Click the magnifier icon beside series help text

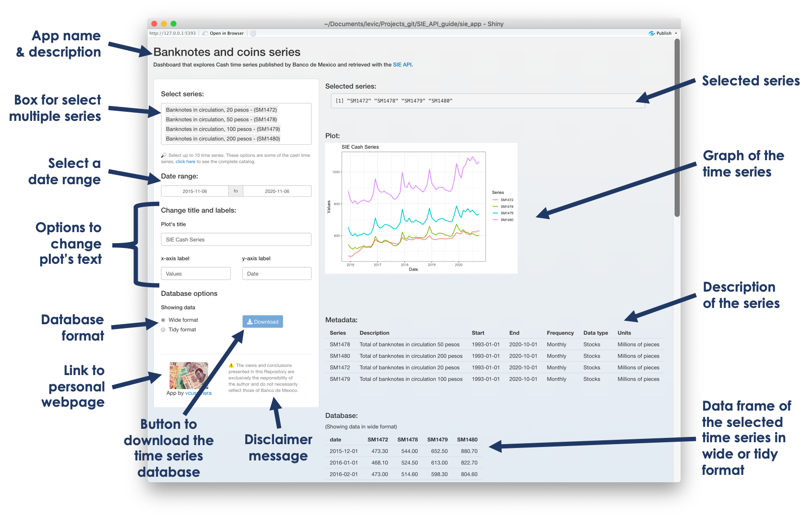(x=164, y=155)
